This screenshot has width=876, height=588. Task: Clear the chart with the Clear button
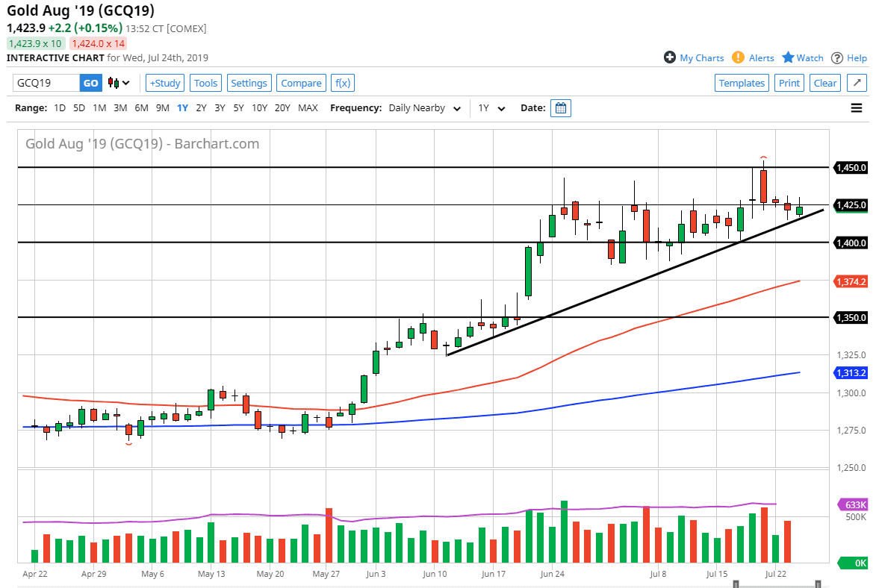coord(824,83)
